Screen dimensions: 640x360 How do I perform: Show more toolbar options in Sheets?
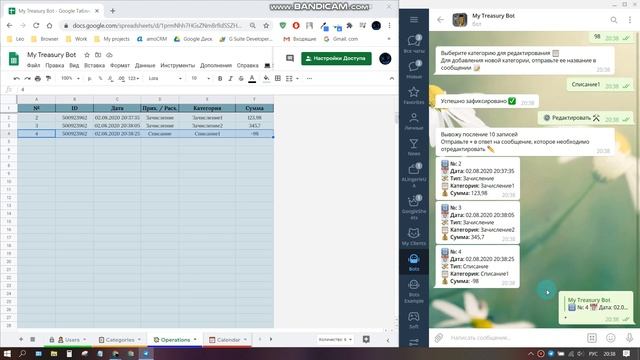click(x=309, y=78)
